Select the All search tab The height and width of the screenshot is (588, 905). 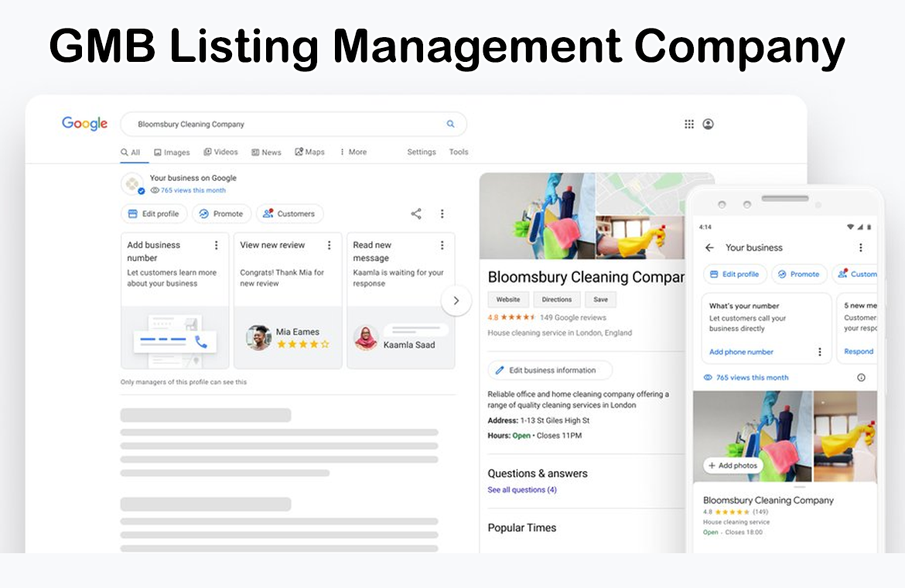point(131,152)
